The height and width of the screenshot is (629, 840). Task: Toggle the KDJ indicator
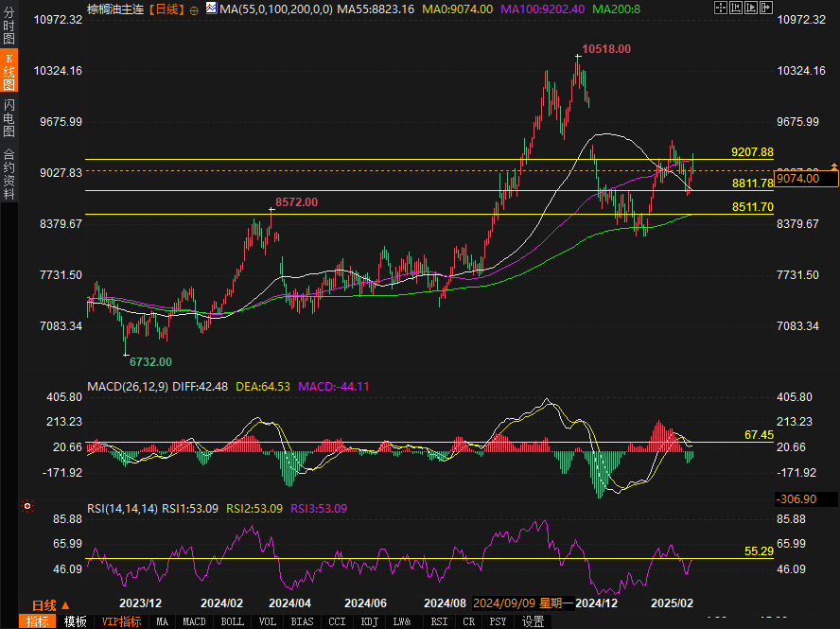[x=368, y=621]
